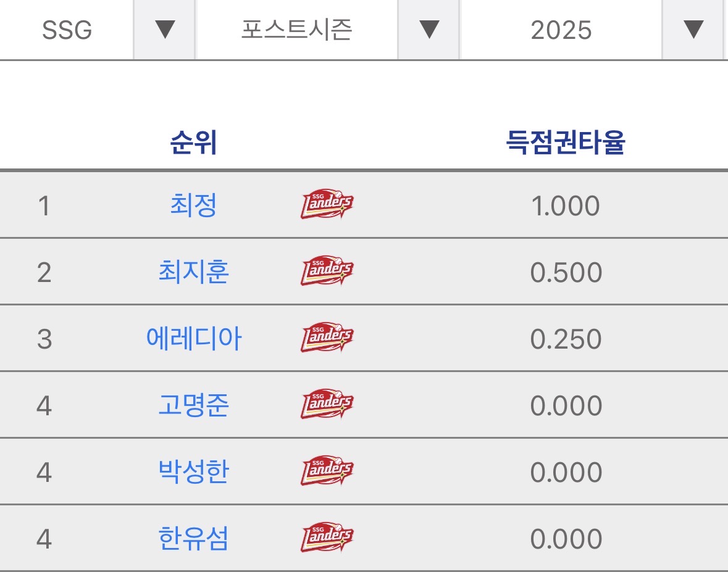Image resolution: width=728 pixels, height=572 pixels.
Task: Click the 순위 column header
Action: point(193,143)
